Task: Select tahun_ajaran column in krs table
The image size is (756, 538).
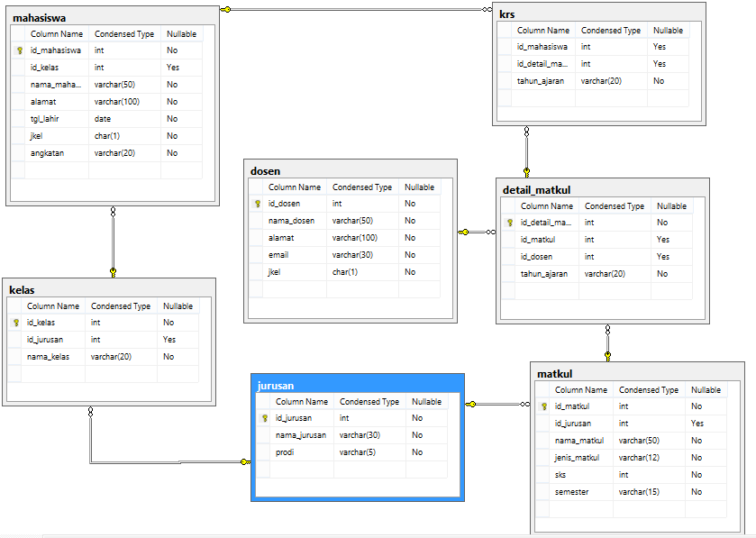Action: coord(541,81)
